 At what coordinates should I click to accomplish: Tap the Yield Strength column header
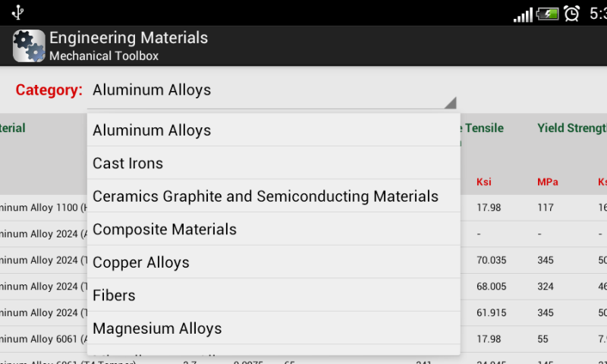572,127
